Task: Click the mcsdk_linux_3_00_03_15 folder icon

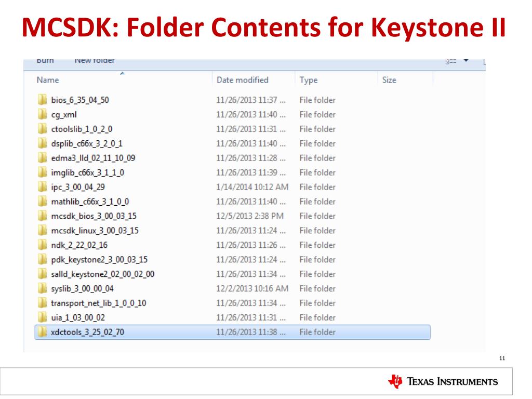Action: (43, 230)
